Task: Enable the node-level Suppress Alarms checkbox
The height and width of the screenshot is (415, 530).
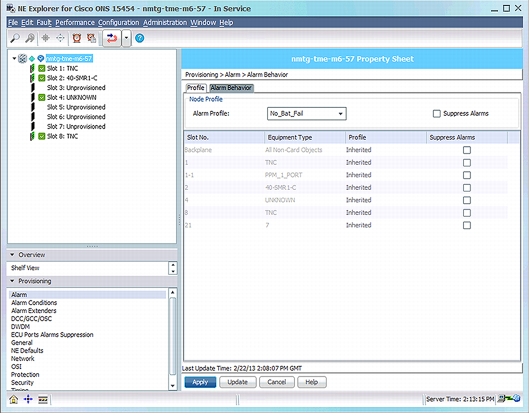Action: click(437, 114)
